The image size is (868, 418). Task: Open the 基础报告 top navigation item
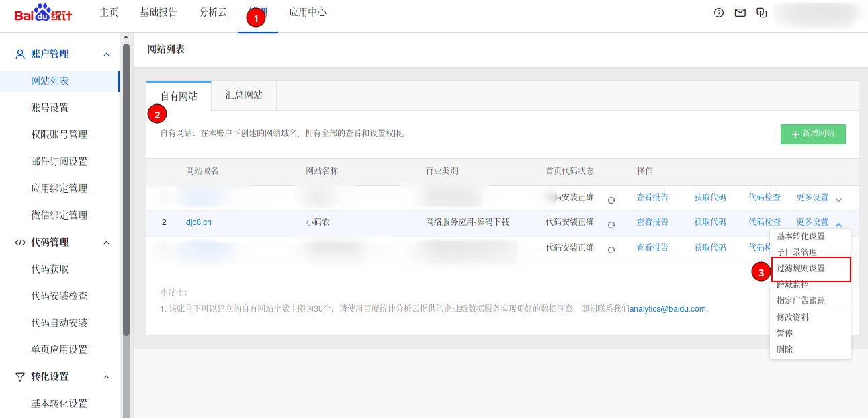[159, 13]
